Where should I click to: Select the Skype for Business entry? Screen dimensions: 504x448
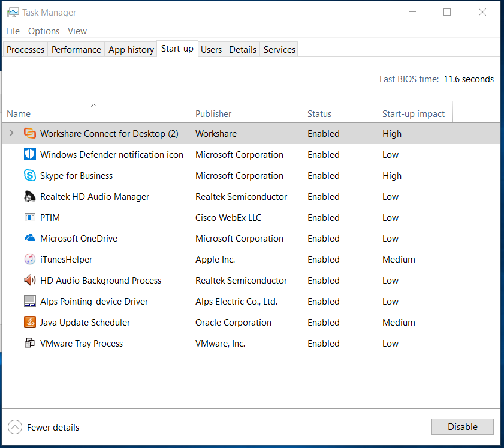[x=251, y=175]
